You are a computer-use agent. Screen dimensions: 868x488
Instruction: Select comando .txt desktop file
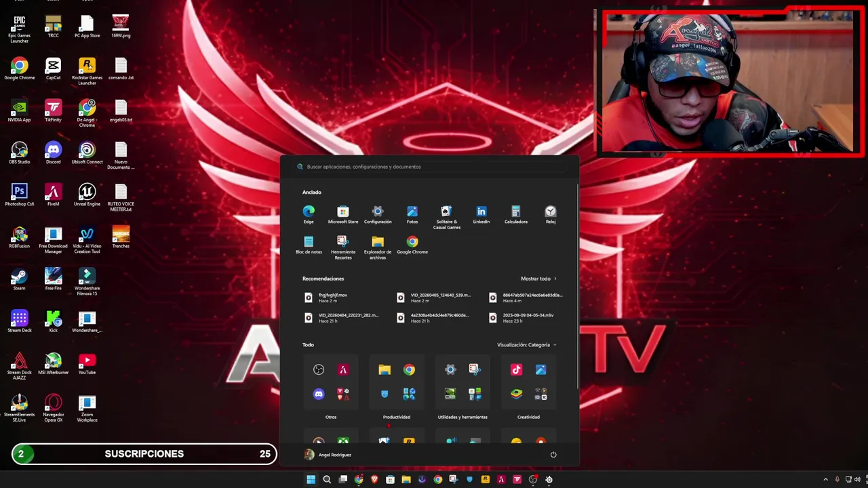click(121, 68)
